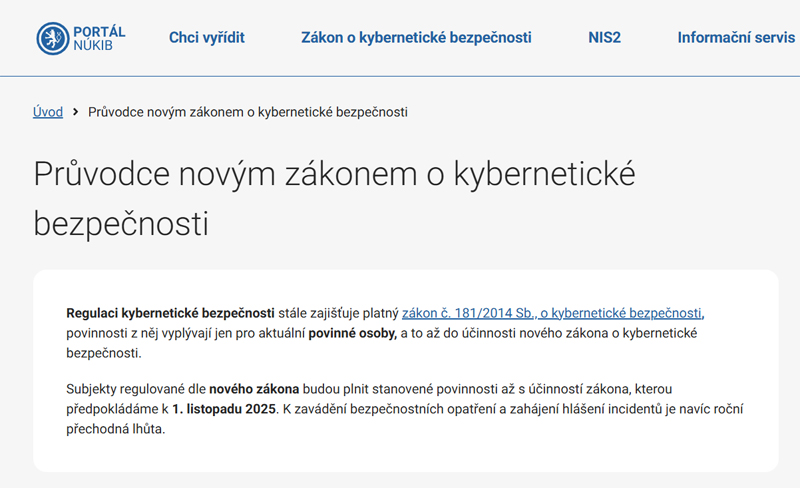Go to the NIS2 section

(x=604, y=38)
